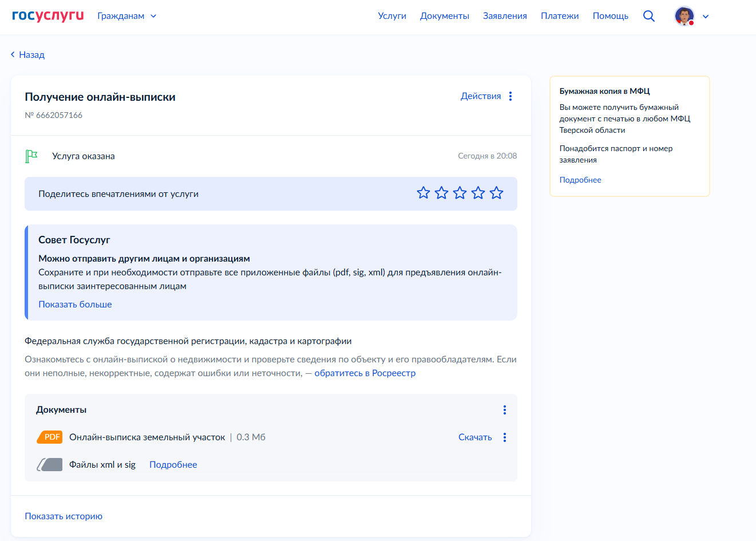
Task: Click the Сегодня в 20:08 timestamp
Action: pyautogui.click(x=488, y=156)
